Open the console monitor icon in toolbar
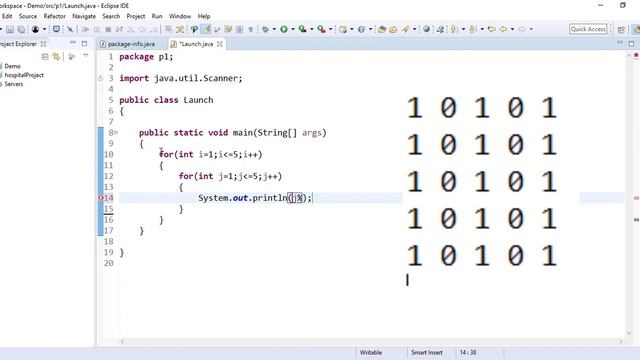640x360 pixels. (x=56, y=29)
